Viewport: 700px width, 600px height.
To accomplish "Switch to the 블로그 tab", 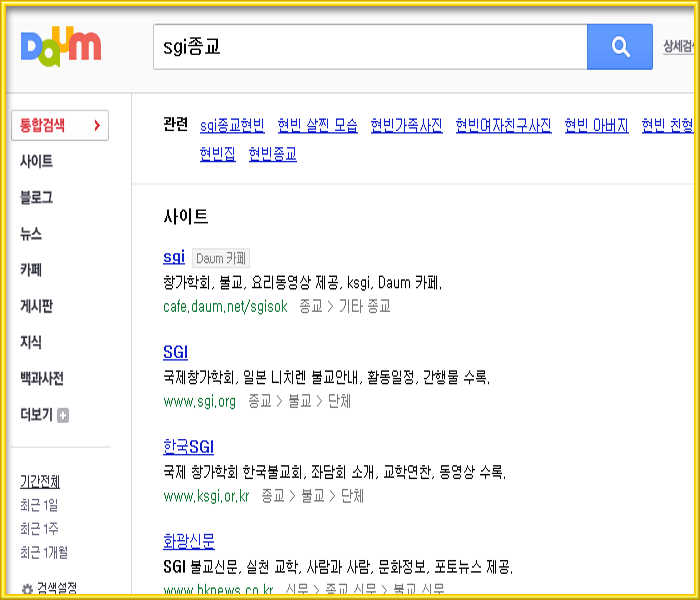I will tap(37, 197).
